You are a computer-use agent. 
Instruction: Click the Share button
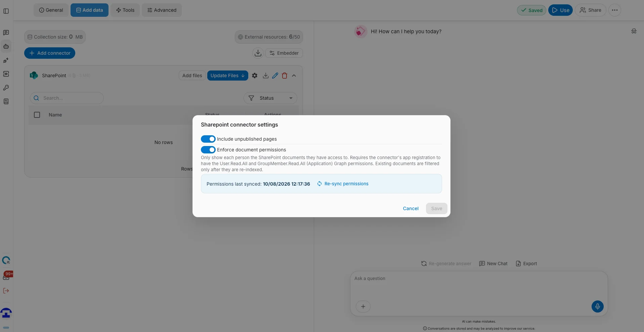click(591, 10)
